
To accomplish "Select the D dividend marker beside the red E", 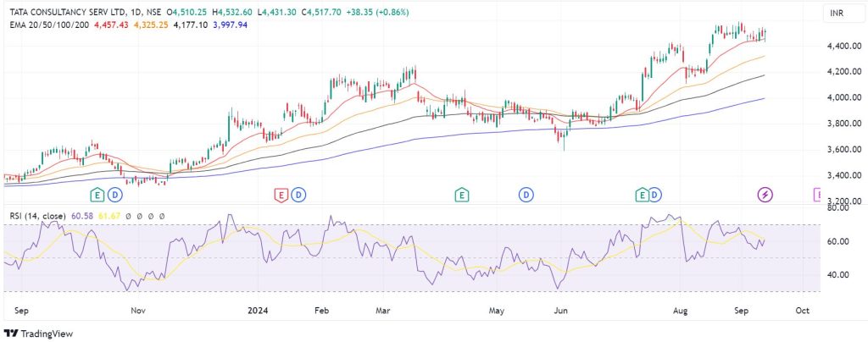I will coord(298,195).
